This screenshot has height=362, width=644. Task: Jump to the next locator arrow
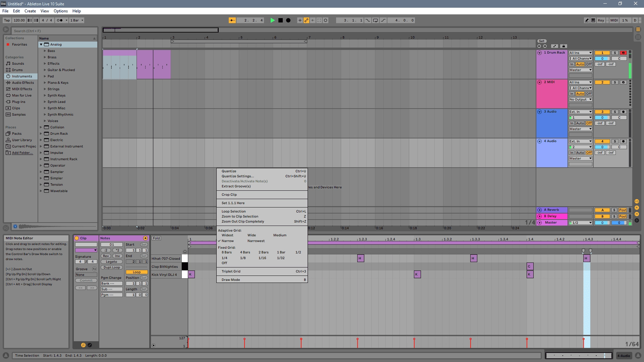[x=545, y=46]
